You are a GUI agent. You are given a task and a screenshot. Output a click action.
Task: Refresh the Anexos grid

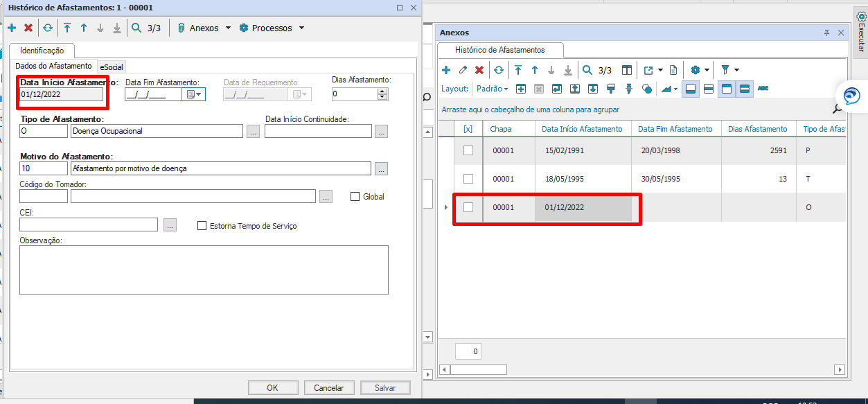(498, 70)
